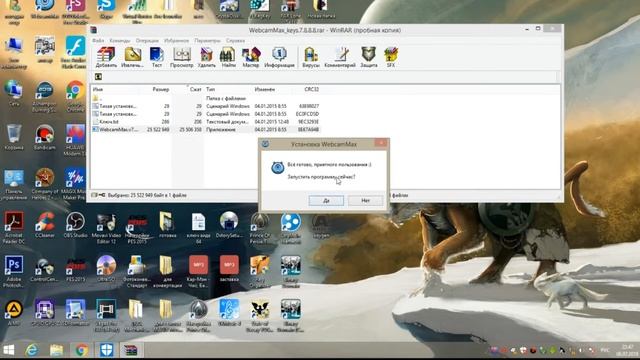
Task: Select the Ключ.txt file row
Action: 206,122
